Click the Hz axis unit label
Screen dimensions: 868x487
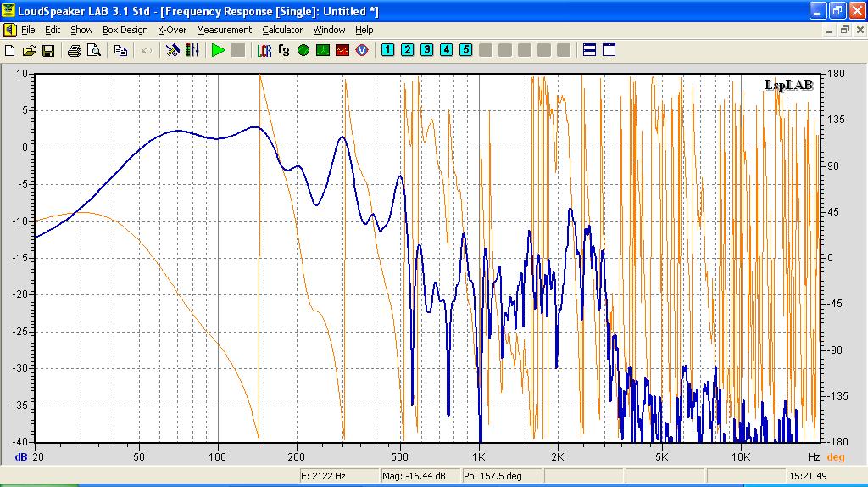(813, 457)
